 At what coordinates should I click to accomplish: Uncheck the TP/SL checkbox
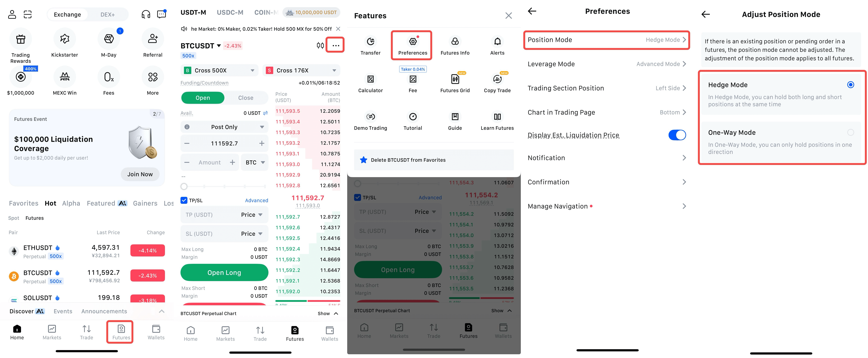coord(184,200)
